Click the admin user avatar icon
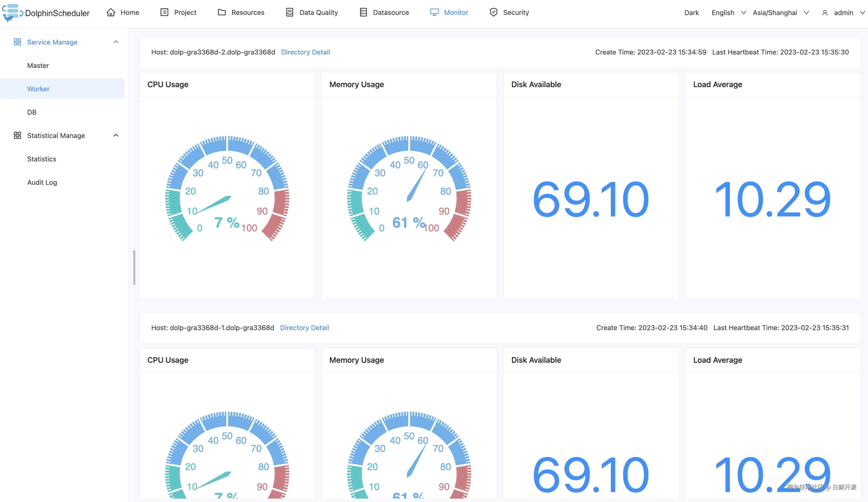This screenshot has width=868, height=502. coord(825,13)
